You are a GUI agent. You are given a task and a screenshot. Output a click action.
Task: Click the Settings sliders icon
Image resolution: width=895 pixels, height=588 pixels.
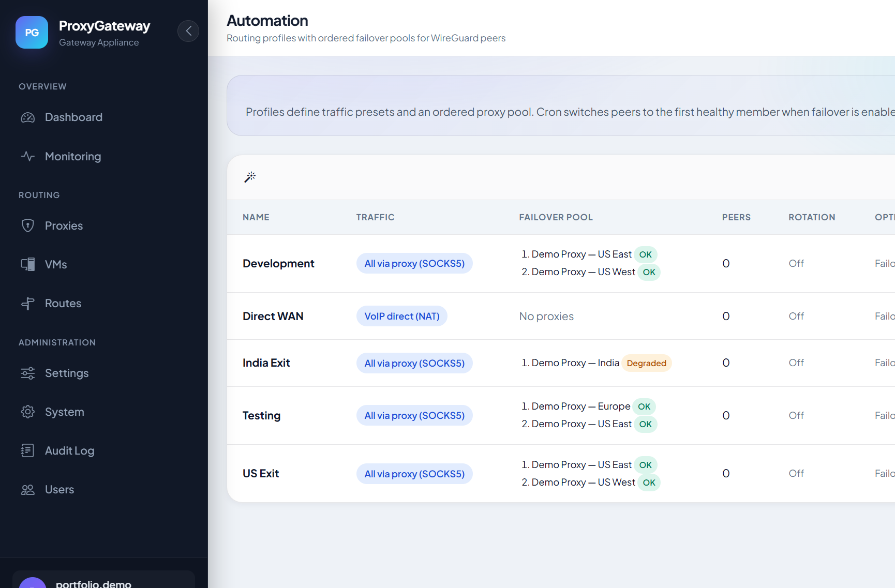click(28, 373)
